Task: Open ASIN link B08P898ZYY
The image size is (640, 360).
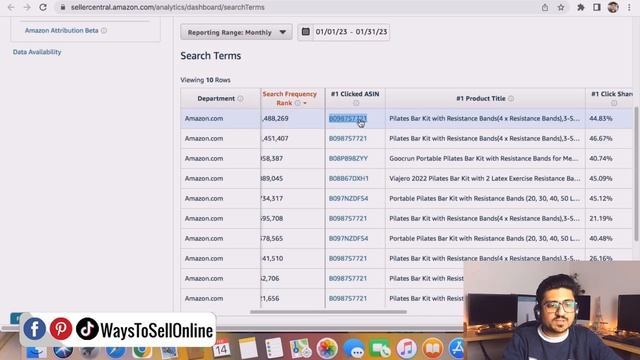Action: 348,158
